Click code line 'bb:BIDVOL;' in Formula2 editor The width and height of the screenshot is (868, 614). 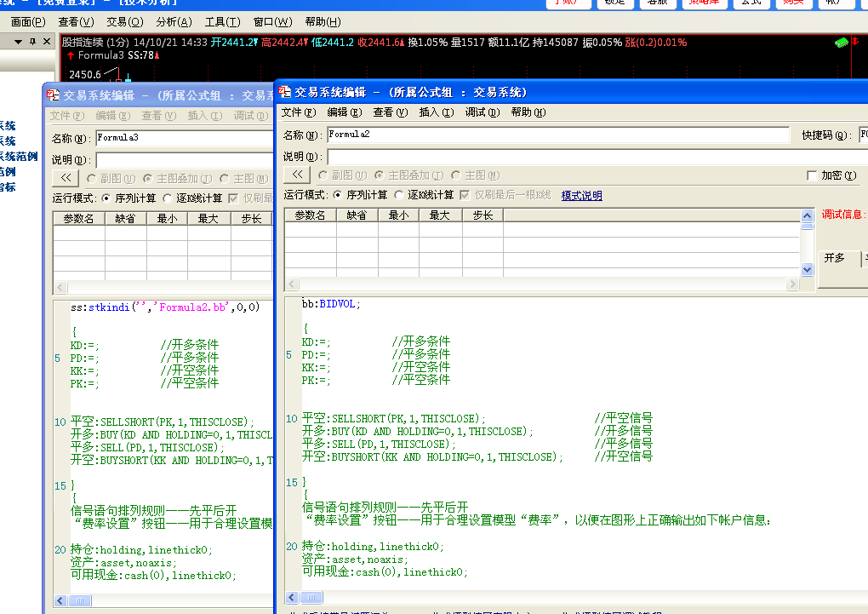pyautogui.click(x=331, y=304)
